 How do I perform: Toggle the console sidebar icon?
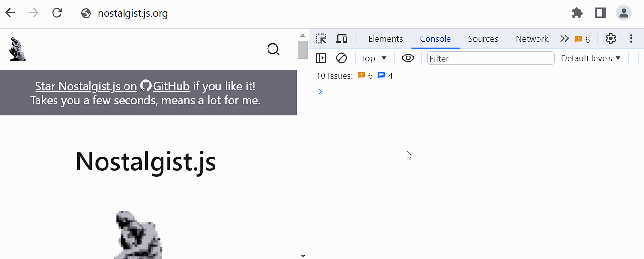coord(321,58)
